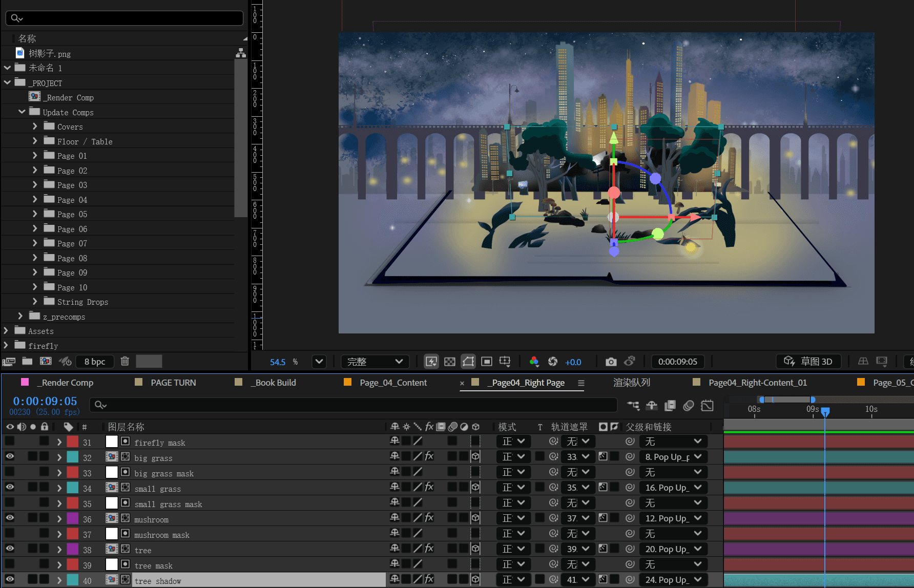Click the 8 bpc color depth button
This screenshot has height=588, width=914.
(95, 362)
